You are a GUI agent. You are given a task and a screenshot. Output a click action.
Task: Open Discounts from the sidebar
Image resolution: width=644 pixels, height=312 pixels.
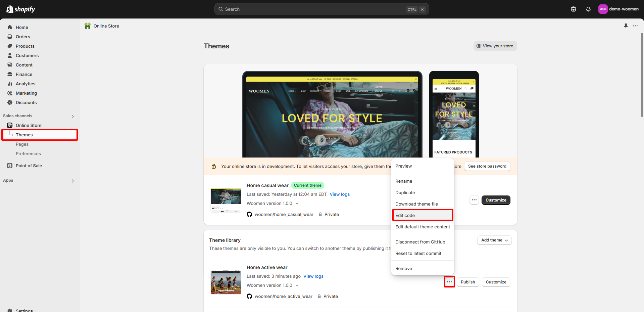26,102
